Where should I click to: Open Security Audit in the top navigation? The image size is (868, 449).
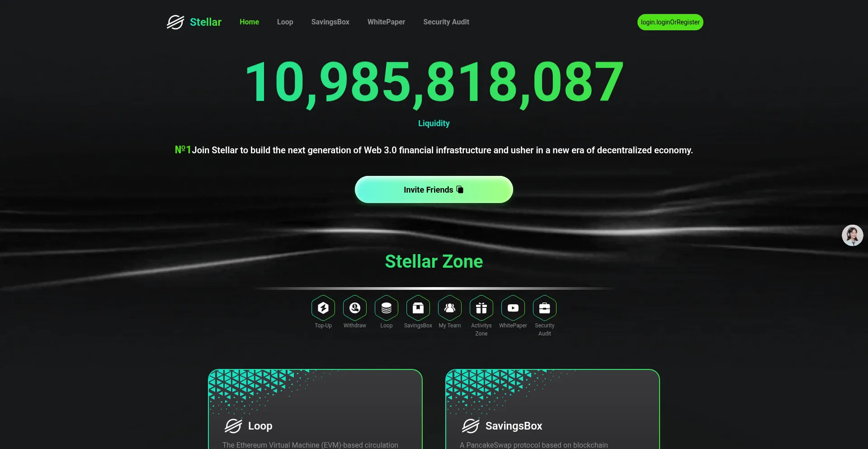(x=446, y=22)
